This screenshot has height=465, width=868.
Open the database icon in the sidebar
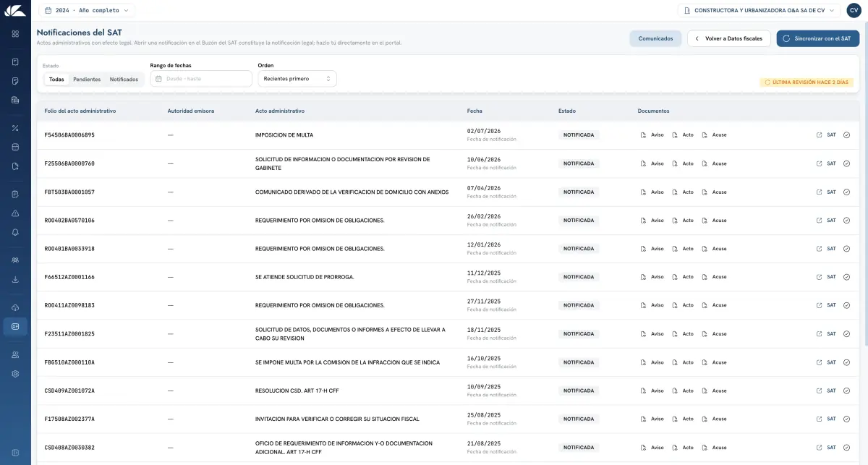point(15,147)
